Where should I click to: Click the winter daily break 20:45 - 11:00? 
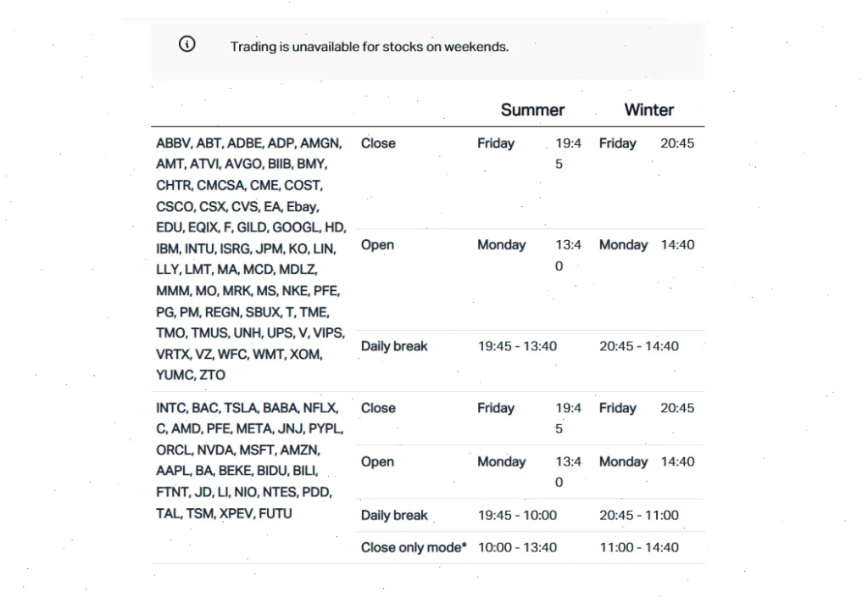coord(639,515)
